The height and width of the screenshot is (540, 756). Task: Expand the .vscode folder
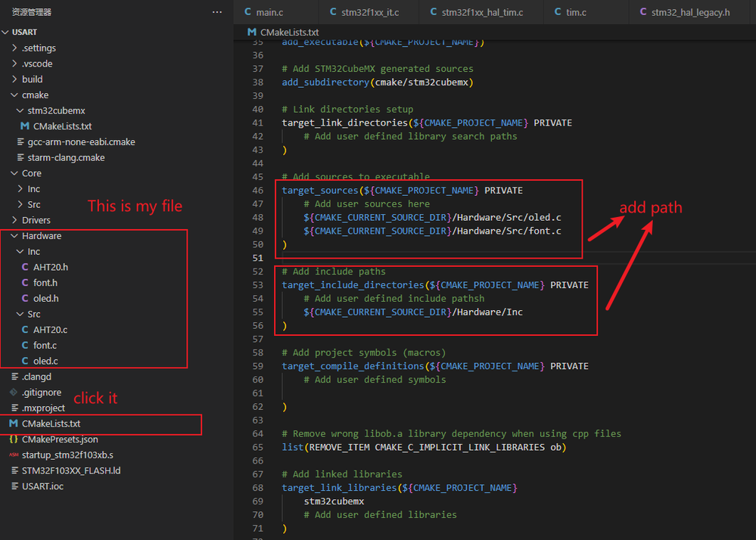pyautogui.click(x=14, y=63)
